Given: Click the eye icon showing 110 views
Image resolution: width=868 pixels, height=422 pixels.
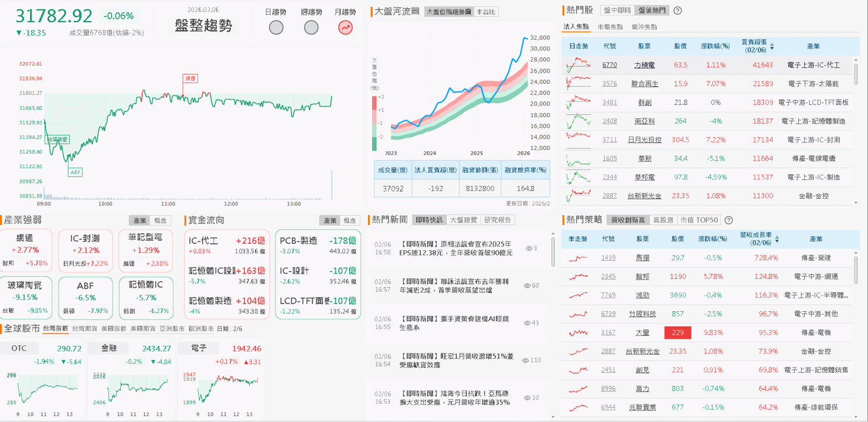Looking at the screenshot, I should [x=526, y=360].
